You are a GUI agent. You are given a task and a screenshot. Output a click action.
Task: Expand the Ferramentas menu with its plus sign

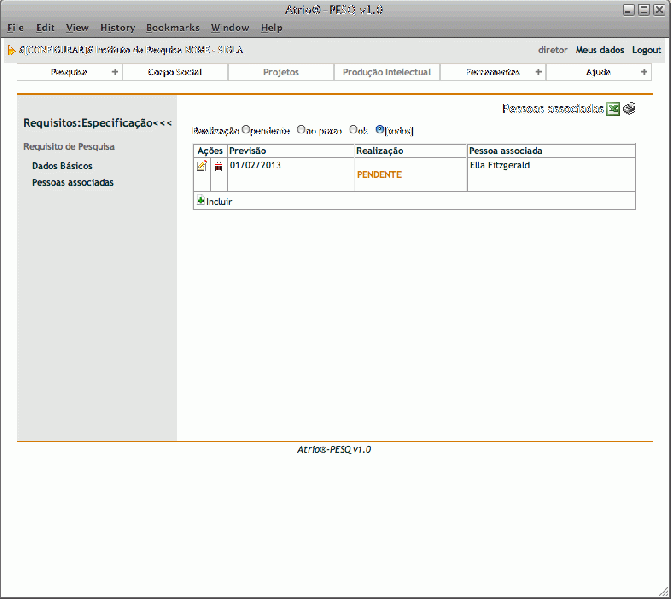(539, 72)
